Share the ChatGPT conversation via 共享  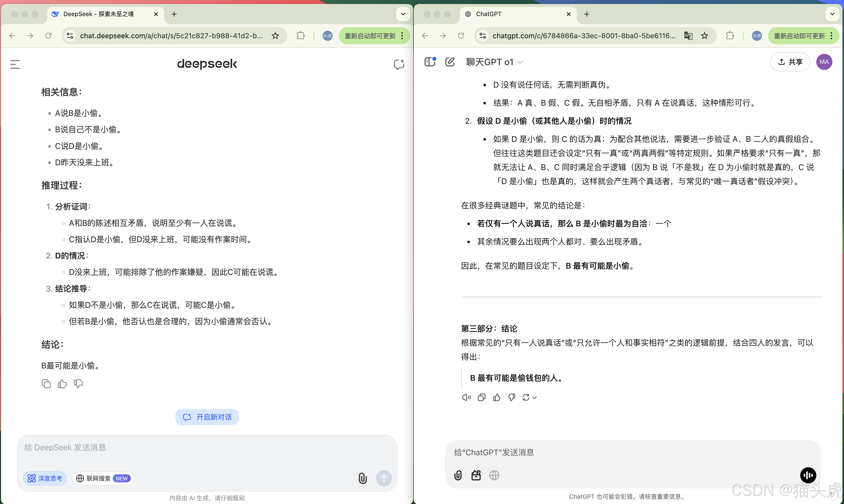(790, 61)
